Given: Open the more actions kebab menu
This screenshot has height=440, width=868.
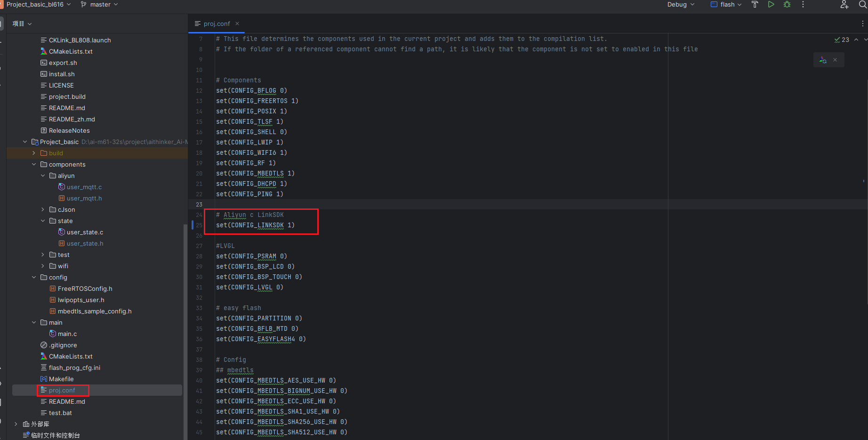Looking at the screenshot, I should pyautogui.click(x=803, y=5).
